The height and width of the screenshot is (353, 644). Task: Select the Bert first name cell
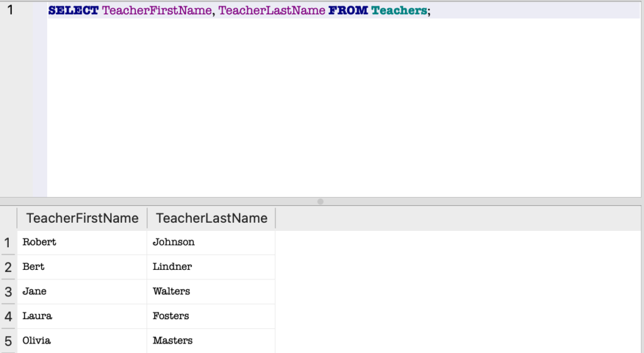coord(34,267)
